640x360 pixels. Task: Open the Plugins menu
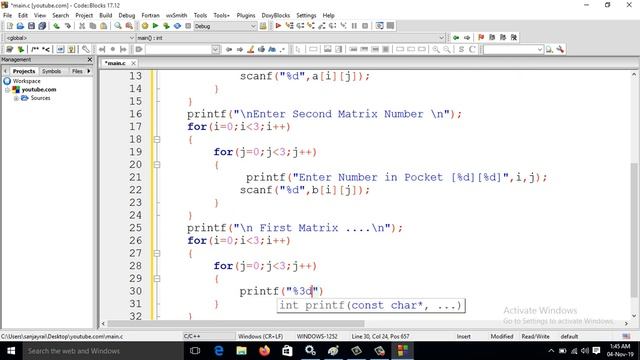tap(246, 15)
